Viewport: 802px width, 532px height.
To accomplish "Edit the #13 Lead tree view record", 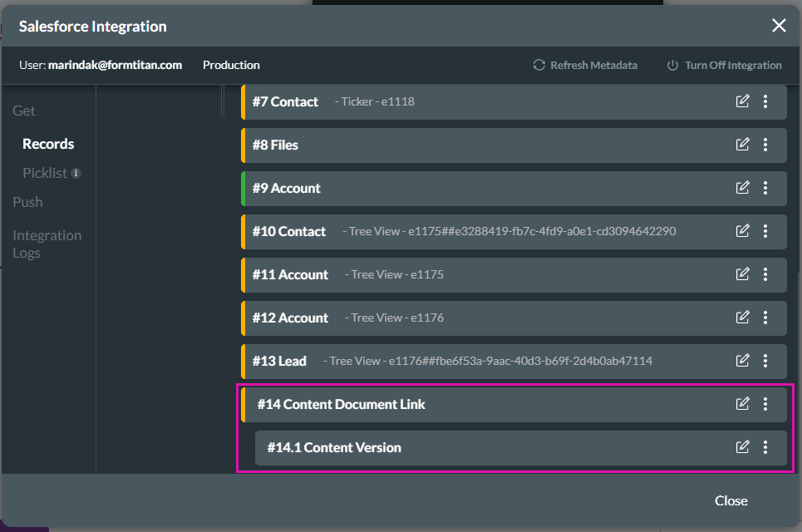I will [742, 361].
